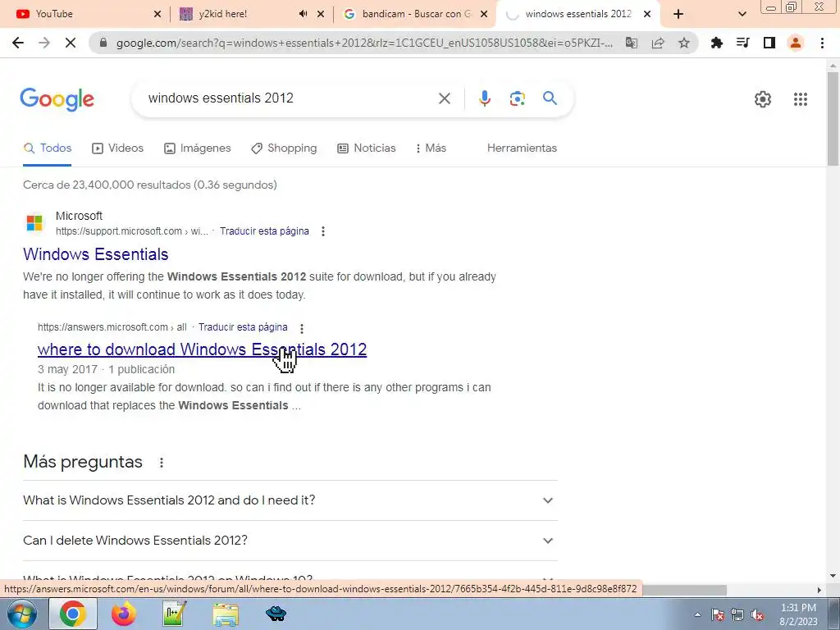Open the support.microsoft.com URL breadcrumb

tap(132, 231)
